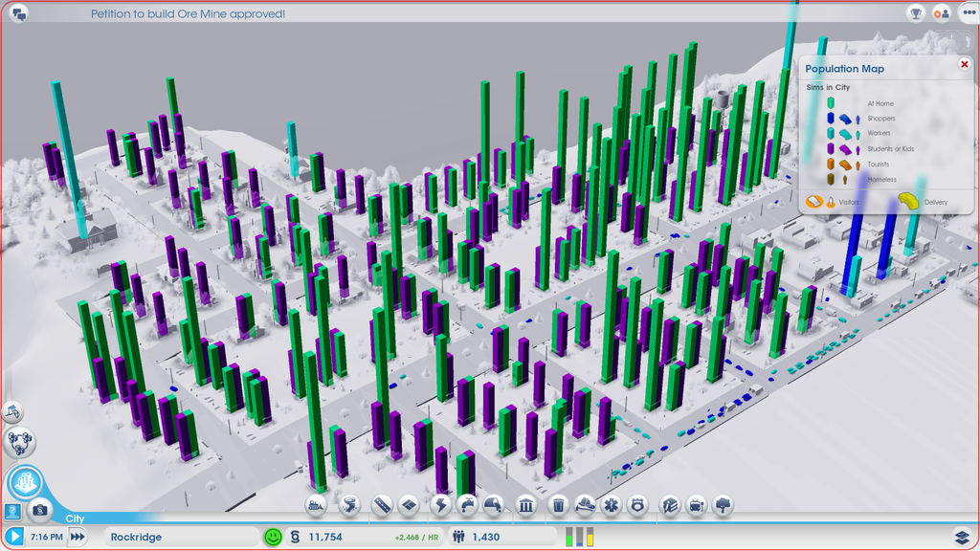980x551 pixels.
Task: Click the green happiness smiley face
Action: click(x=273, y=537)
